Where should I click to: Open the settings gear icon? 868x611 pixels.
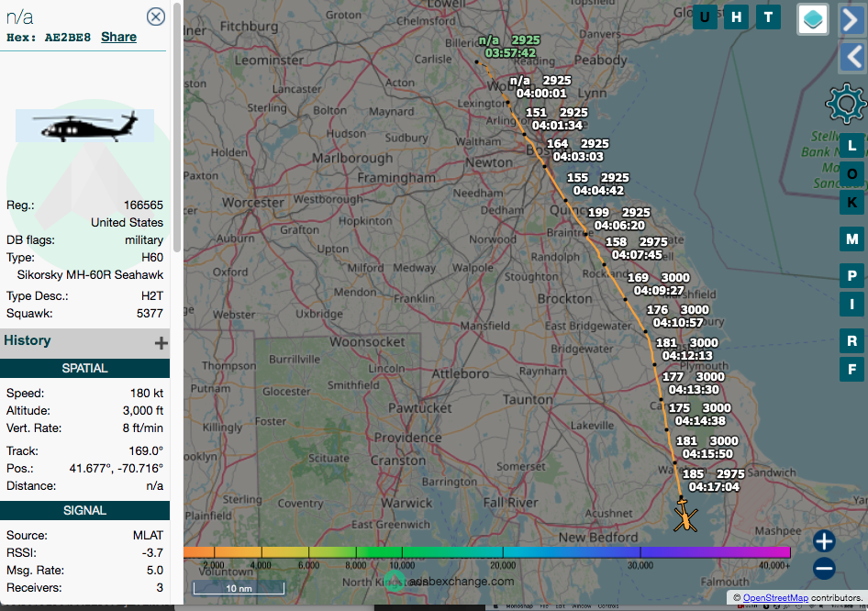coord(845,104)
